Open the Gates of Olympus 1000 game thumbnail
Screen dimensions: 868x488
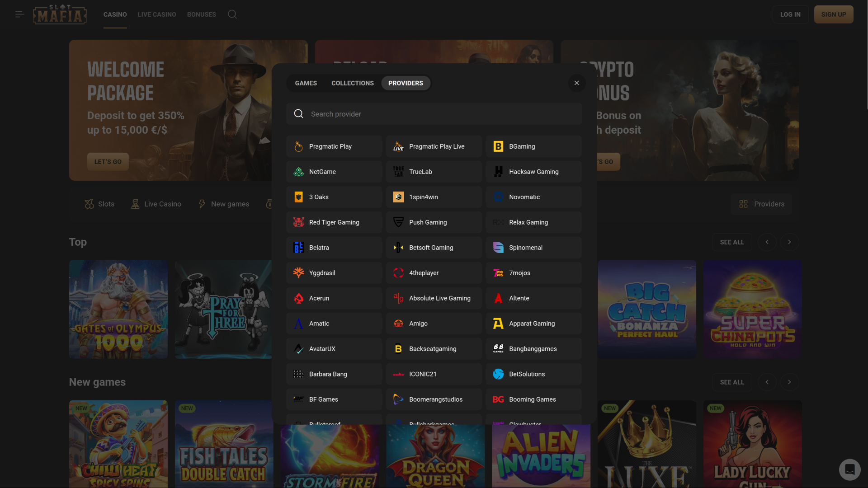pyautogui.click(x=118, y=310)
